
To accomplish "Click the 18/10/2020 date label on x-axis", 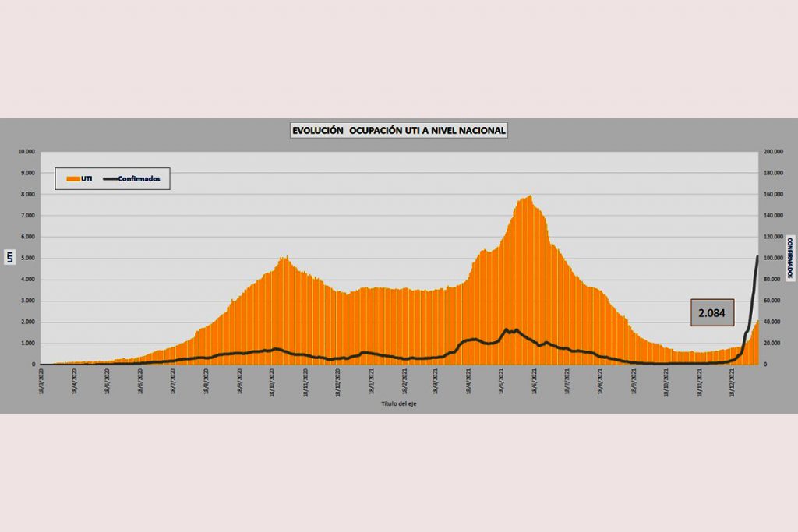I will pos(271,382).
